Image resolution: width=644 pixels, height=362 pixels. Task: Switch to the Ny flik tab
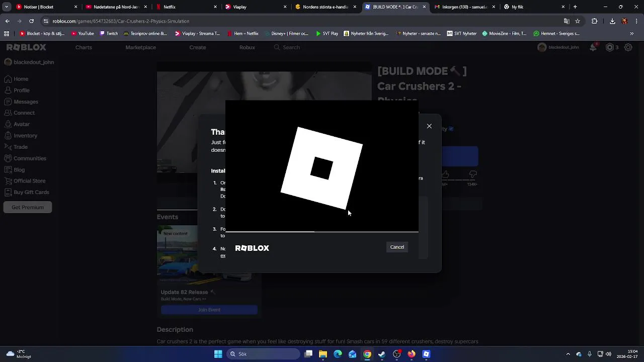click(533, 7)
